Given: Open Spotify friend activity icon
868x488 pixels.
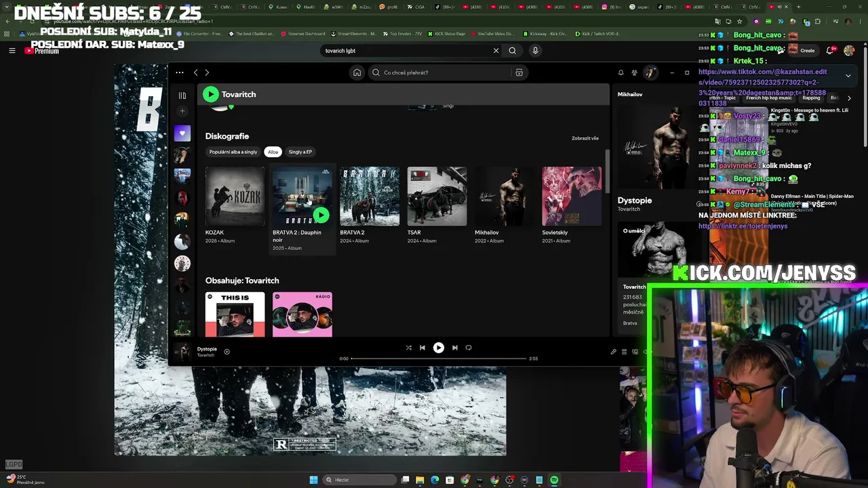Looking at the screenshot, I should click(x=634, y=73).
